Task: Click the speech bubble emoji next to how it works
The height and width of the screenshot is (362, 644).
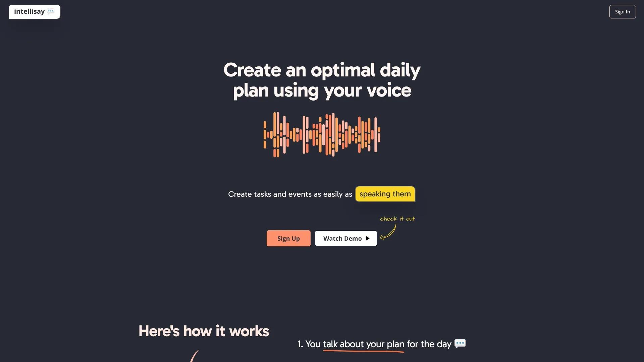Action: click(459, 344)
